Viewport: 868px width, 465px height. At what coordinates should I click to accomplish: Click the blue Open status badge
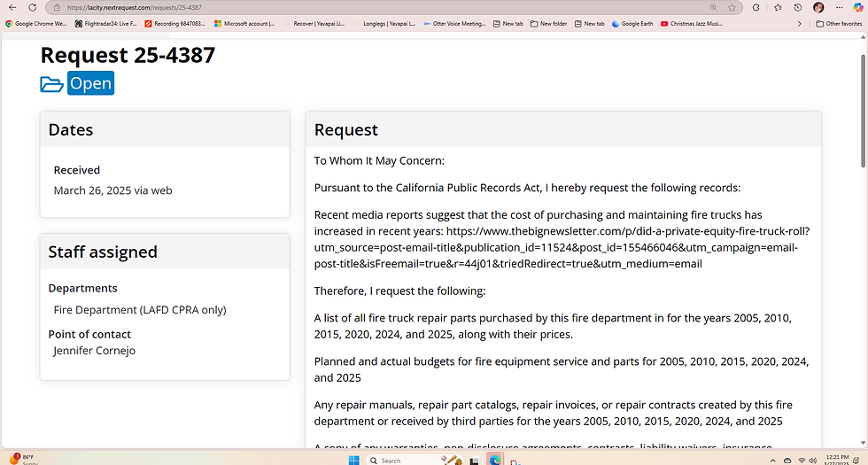click(90, 83)
